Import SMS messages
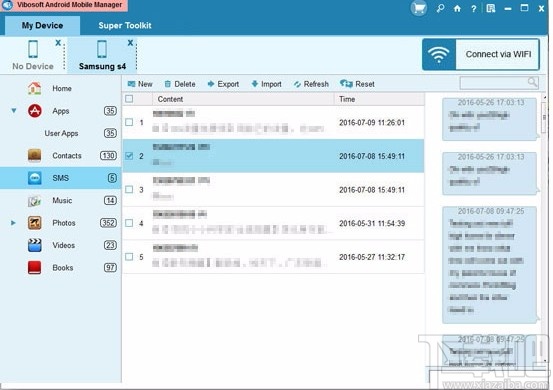 (x=267, y=84)
